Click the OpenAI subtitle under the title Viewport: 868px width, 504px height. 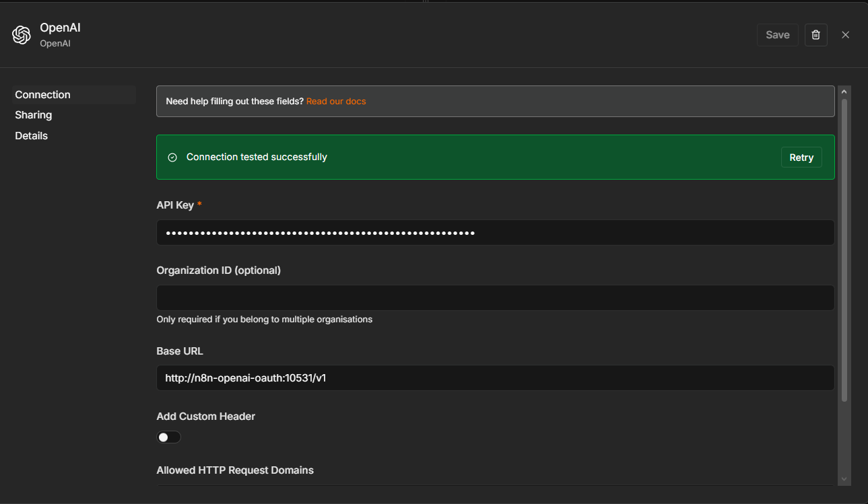(55, 44)
